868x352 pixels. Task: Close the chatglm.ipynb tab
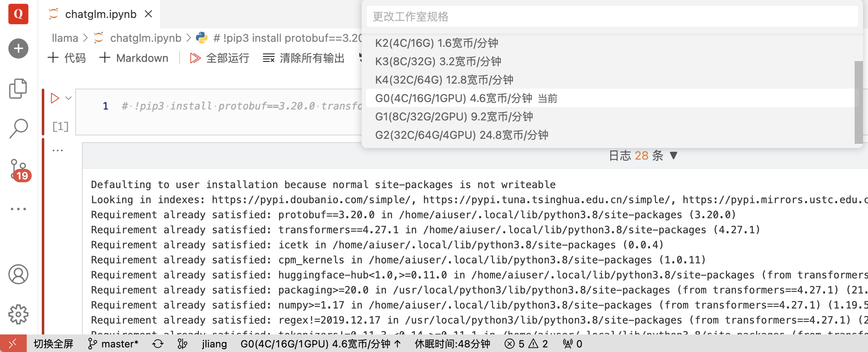[x=148, y=14]
